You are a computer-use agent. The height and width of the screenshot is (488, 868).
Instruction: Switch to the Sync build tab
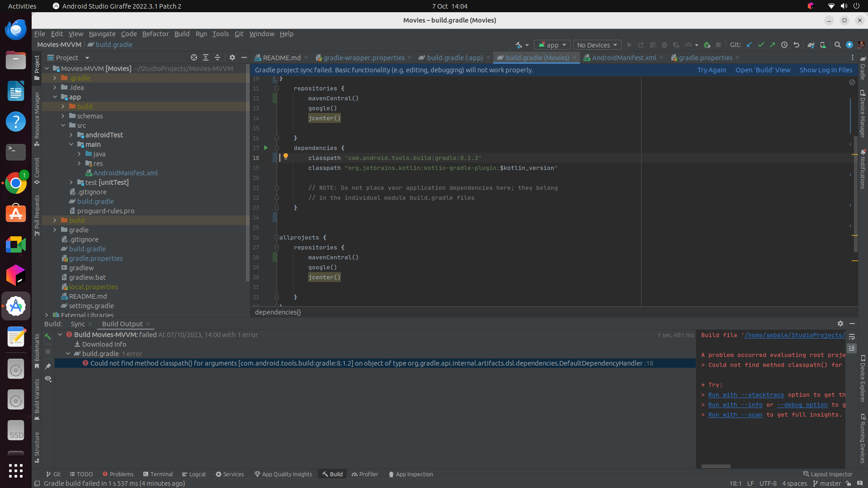click(x=78, y=324)
